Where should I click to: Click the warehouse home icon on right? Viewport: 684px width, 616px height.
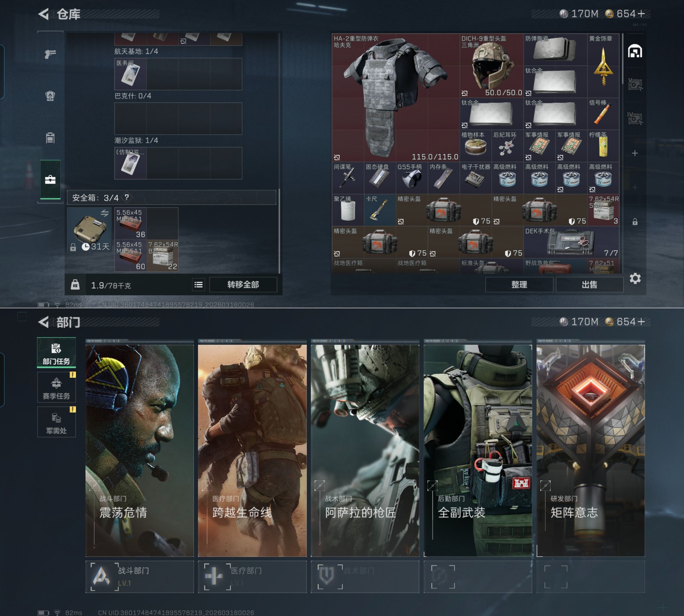click(635, 51)
